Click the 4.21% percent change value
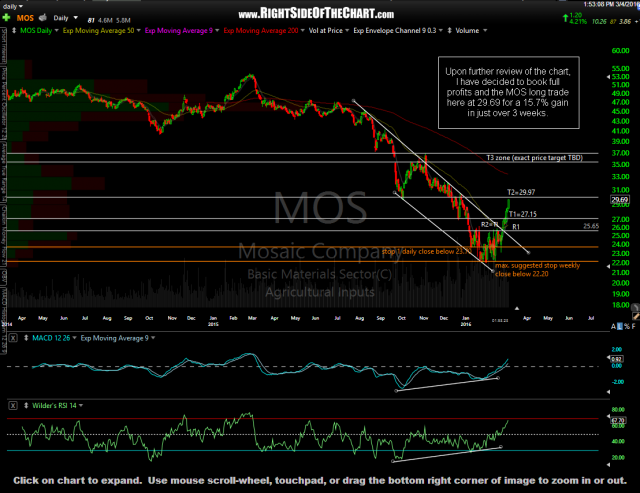 pos(578,21)
